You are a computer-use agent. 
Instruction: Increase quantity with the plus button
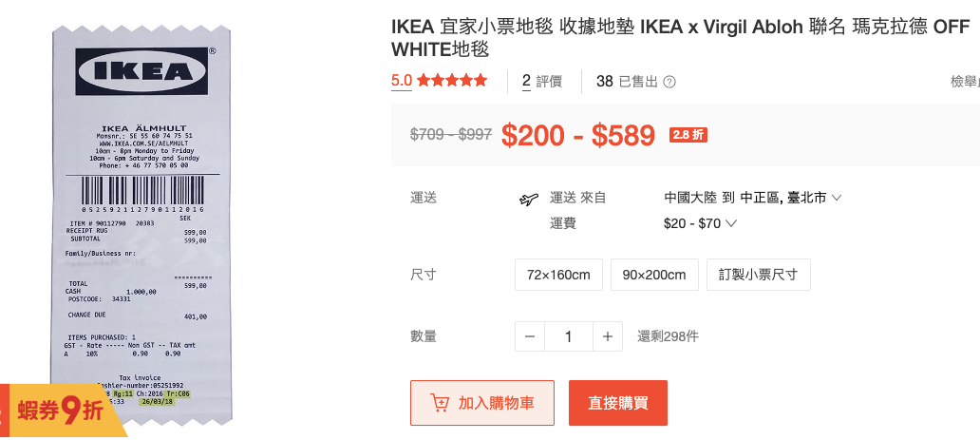(x=607, y=336)
